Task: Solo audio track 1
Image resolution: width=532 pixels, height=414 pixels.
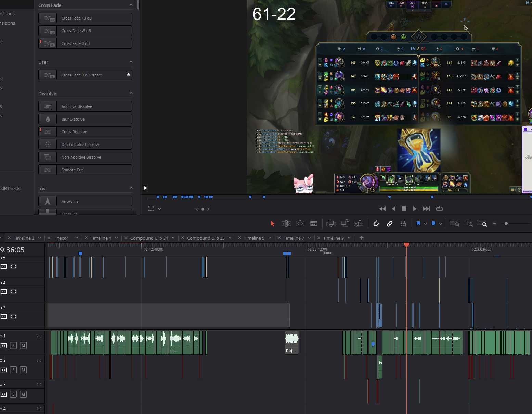Action: point(13,346)
